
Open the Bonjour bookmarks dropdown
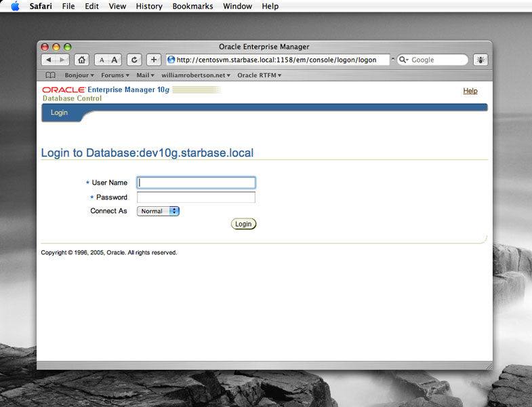(79, 75)
